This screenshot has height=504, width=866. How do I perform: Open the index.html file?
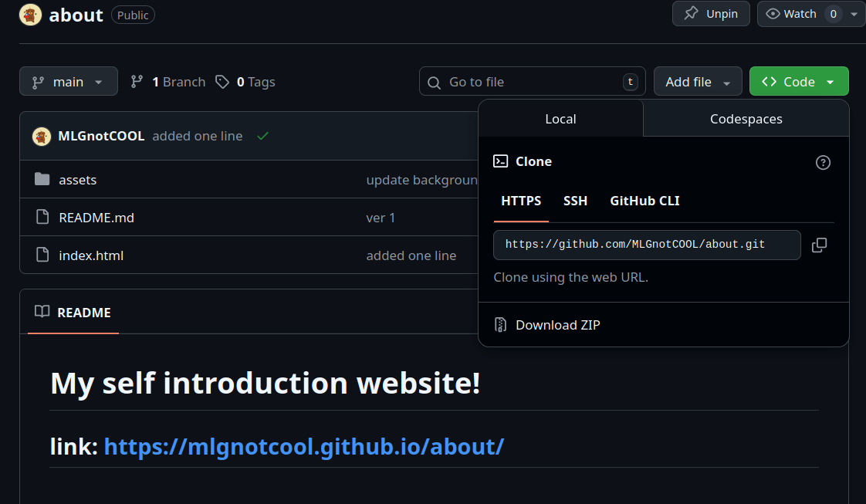point(91,255)
